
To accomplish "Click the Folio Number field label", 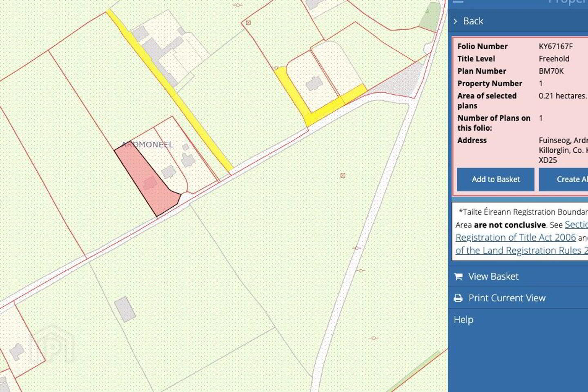I will click(483, 47).
